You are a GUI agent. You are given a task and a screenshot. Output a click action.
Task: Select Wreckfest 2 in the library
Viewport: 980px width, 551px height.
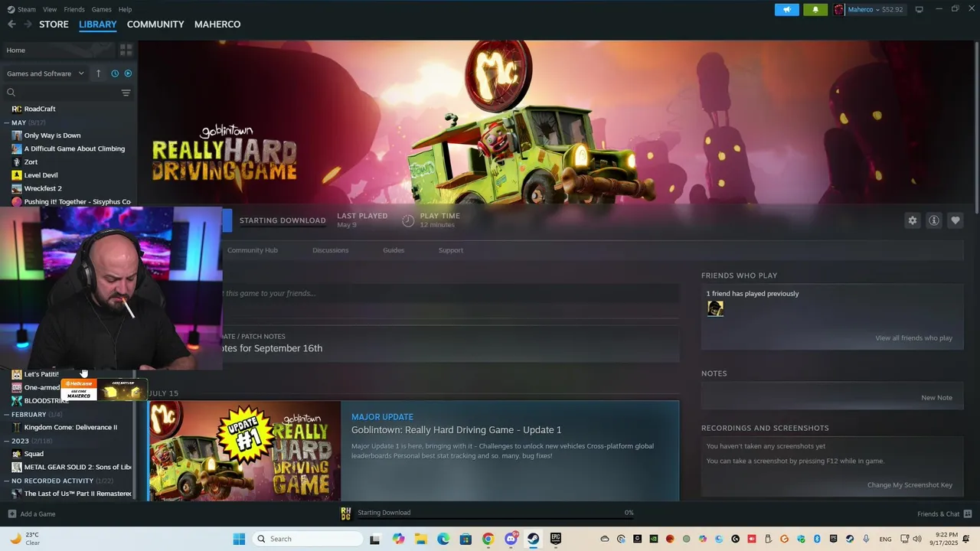click(x=43, y=188)
